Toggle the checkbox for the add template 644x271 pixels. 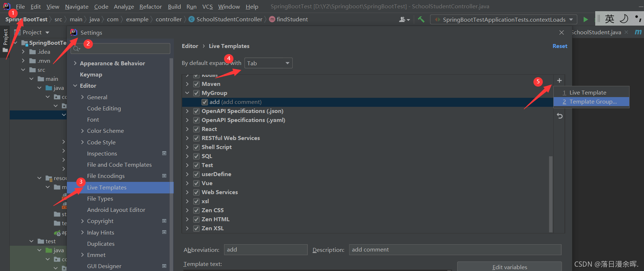tap(205, 102)
